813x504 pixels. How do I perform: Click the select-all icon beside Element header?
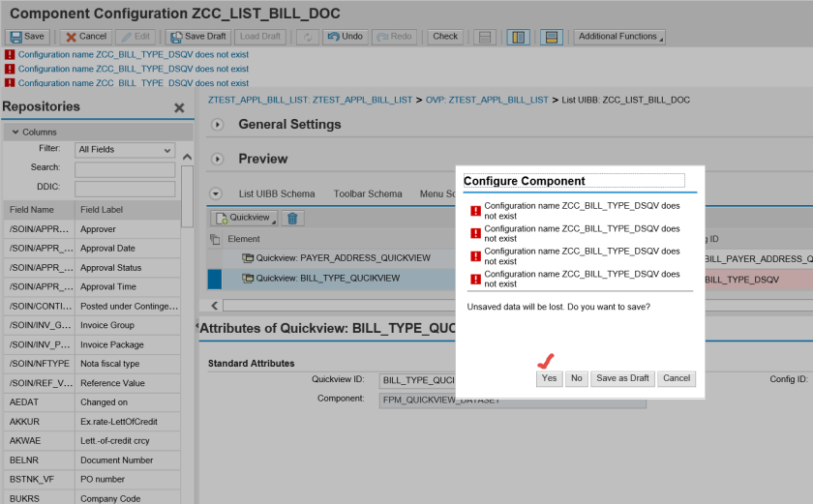pos(215,239)
